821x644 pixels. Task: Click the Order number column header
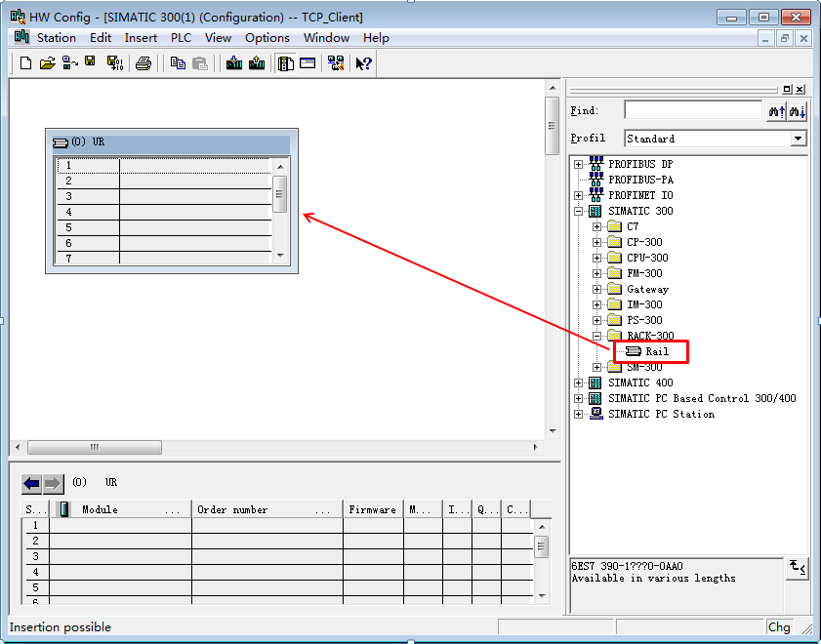pos(267,509)
